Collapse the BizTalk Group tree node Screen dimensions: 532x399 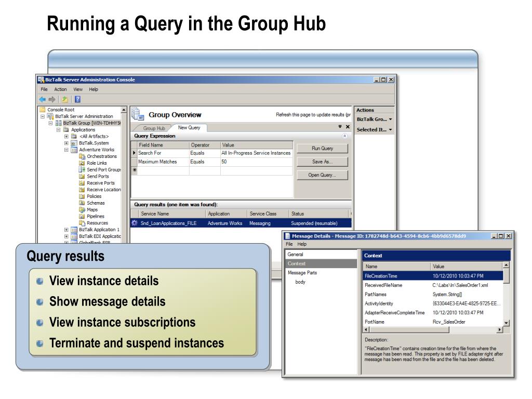(50, 123)
